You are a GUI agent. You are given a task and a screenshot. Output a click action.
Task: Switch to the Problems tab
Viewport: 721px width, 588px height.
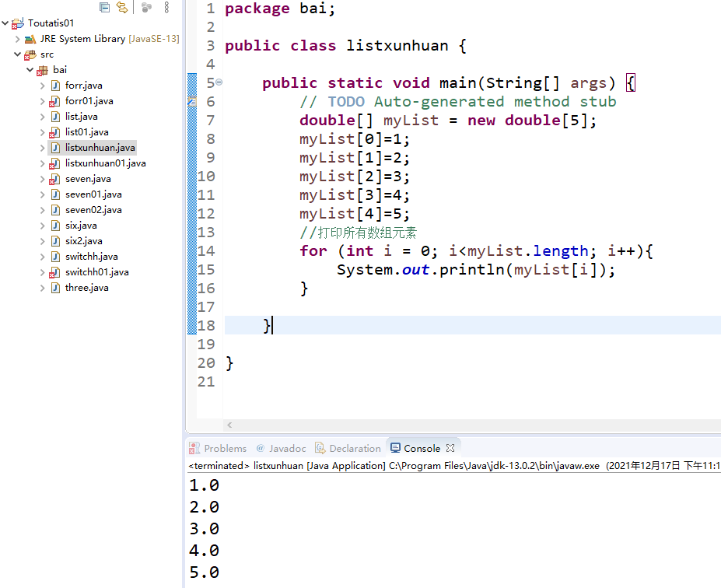point(219,448)
